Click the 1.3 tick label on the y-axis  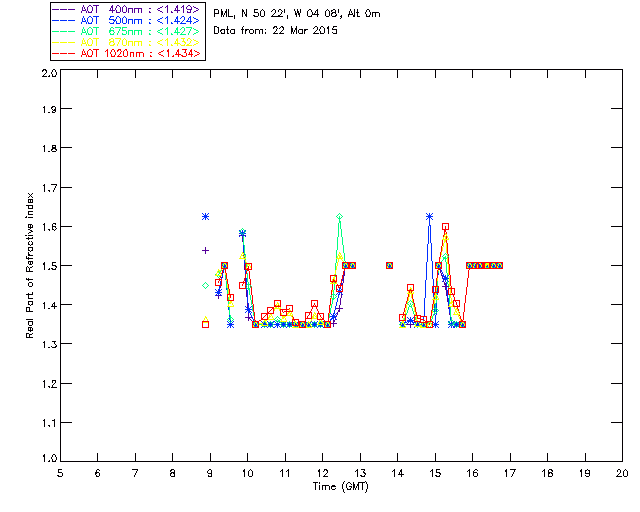(x=49, y=344)
